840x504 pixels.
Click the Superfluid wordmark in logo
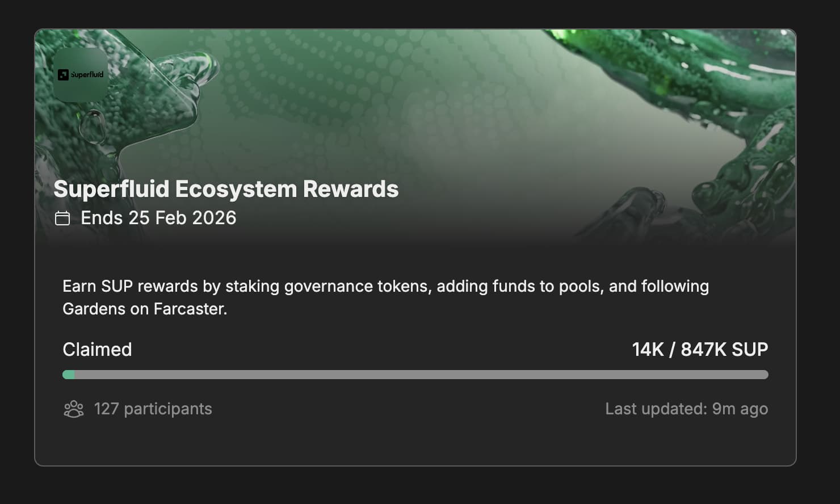point(87,74)
